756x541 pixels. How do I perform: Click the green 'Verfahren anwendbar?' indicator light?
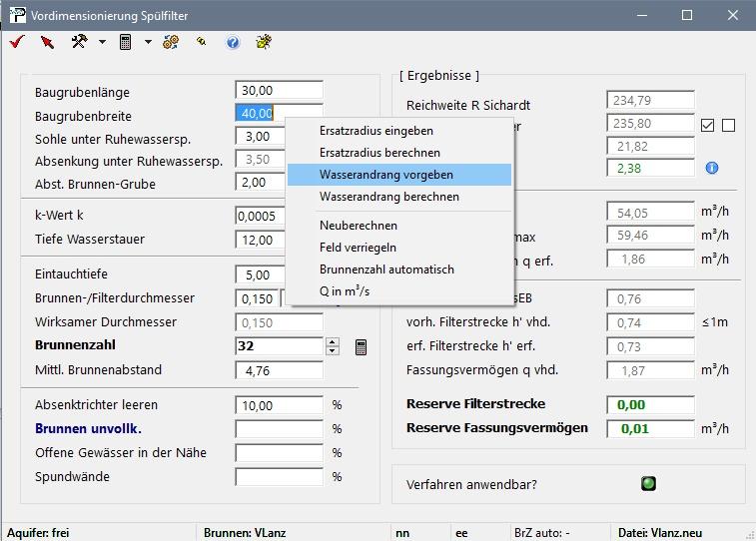click(x=648, y=484)
